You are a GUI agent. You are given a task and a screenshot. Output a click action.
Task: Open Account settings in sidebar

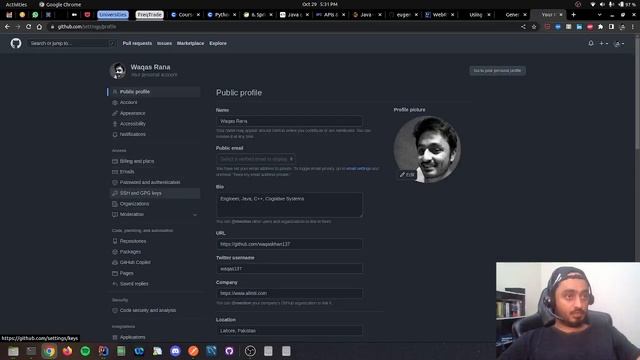coord(156,102)
